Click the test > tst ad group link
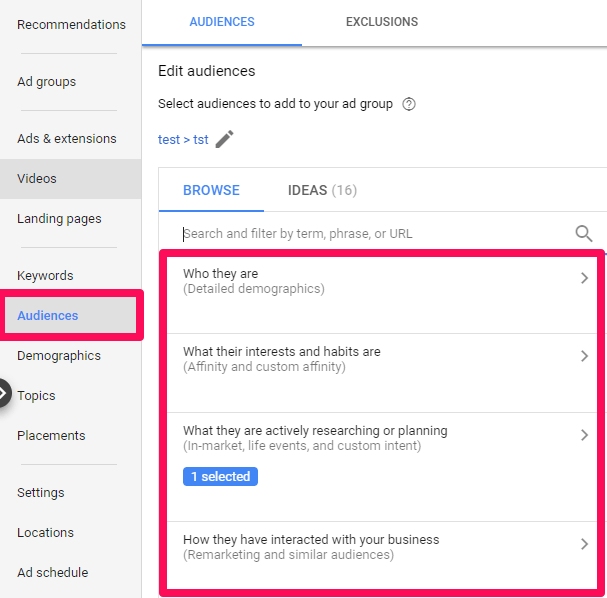 coord(183,139)
